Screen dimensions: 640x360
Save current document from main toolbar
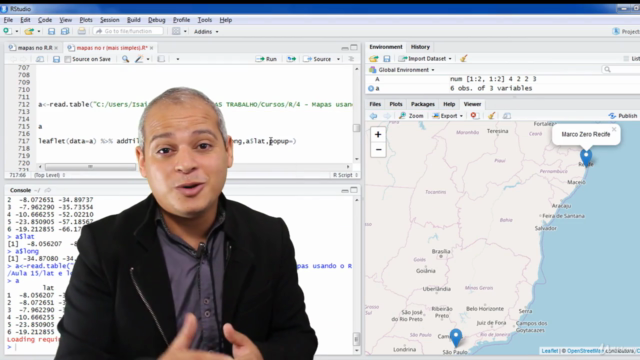point(51,31)
